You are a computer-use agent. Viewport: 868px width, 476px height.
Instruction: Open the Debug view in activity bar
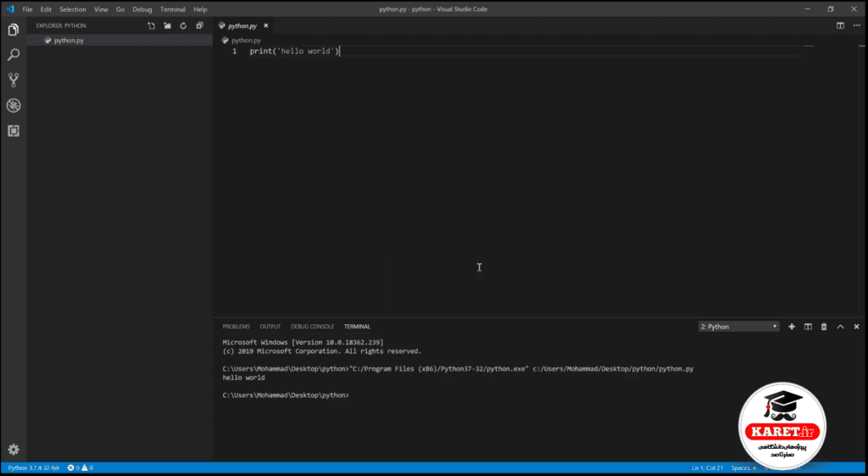14,105
